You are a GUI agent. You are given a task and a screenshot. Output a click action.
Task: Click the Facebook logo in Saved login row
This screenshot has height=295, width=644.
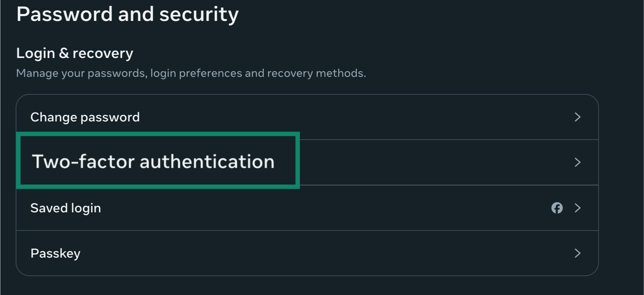coord(557,208)
